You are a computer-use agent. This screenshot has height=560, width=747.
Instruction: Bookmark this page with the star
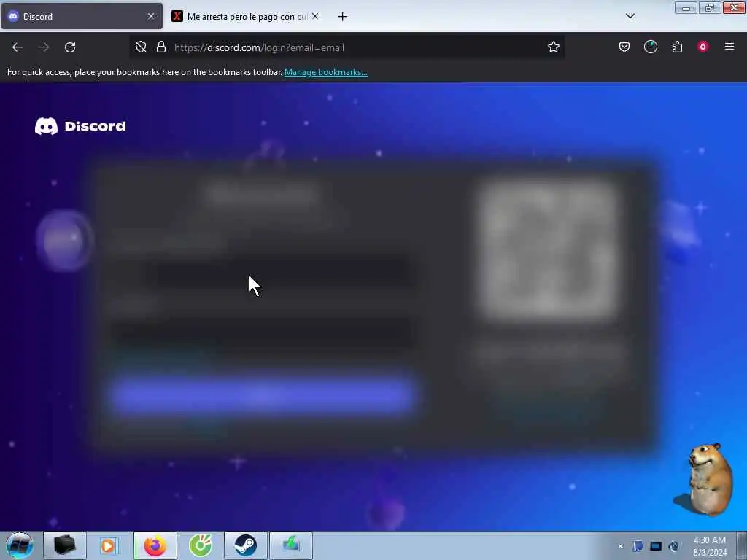click(x=553, y=47)
